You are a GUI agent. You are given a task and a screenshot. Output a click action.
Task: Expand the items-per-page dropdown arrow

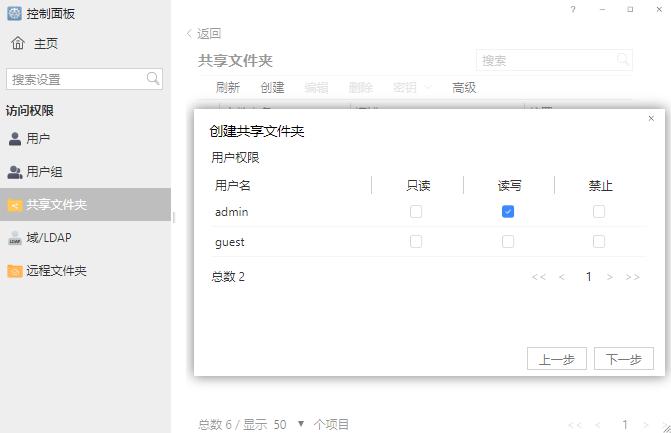(x=301, y=424)
